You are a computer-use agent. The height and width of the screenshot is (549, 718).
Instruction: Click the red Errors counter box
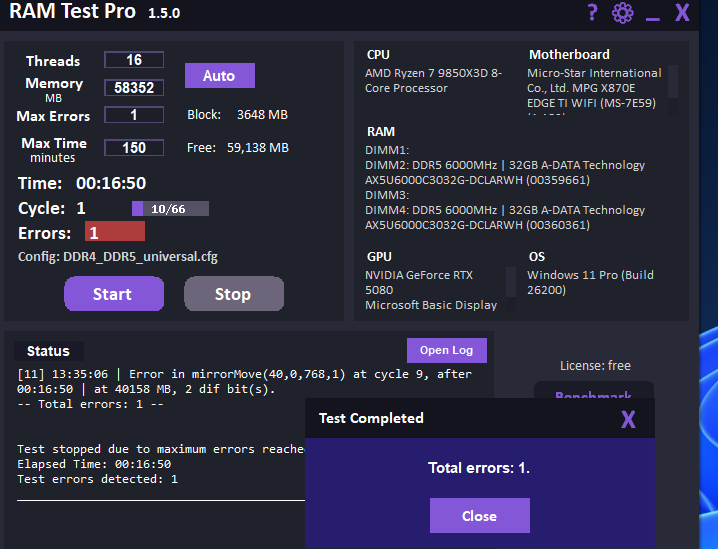pyautogui.click(x=115, y=232)
